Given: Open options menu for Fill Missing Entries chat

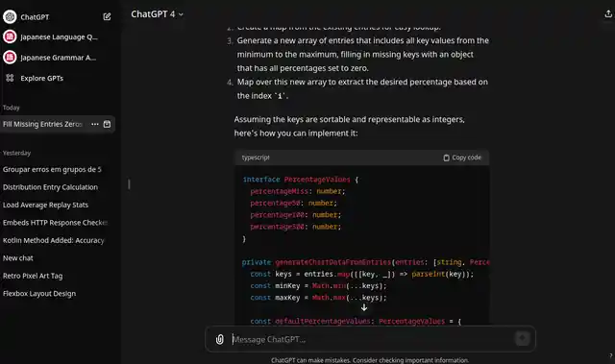Looking at the screenshot, I should (95, 124).
